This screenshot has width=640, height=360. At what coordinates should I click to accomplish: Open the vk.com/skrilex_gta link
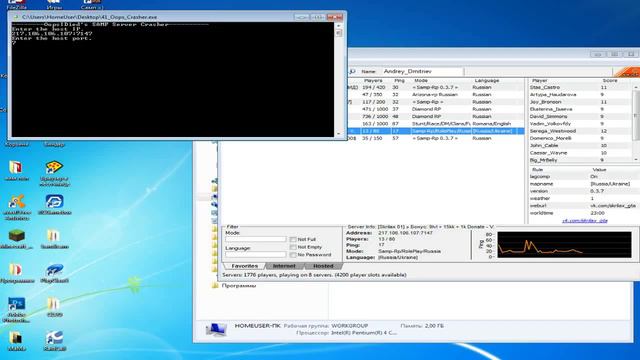tap(584, 221)
